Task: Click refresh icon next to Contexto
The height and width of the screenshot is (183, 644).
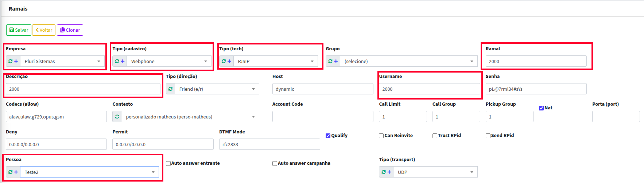Action: (117, 117)
